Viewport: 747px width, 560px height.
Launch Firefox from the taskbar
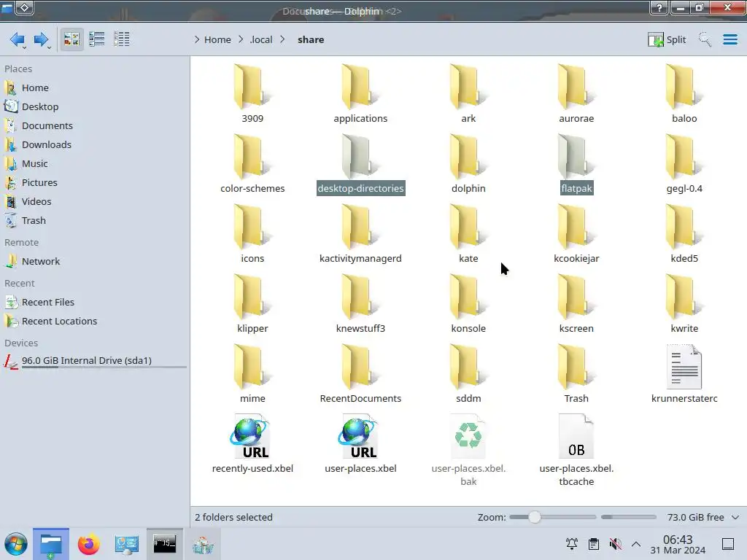point(89,544)
